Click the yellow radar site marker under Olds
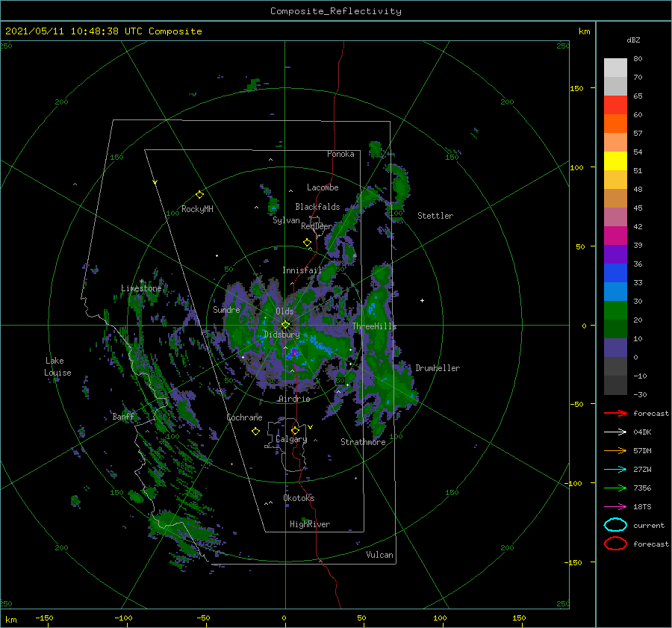The height and width of the screenshot is (628, 672). [285, 325]
